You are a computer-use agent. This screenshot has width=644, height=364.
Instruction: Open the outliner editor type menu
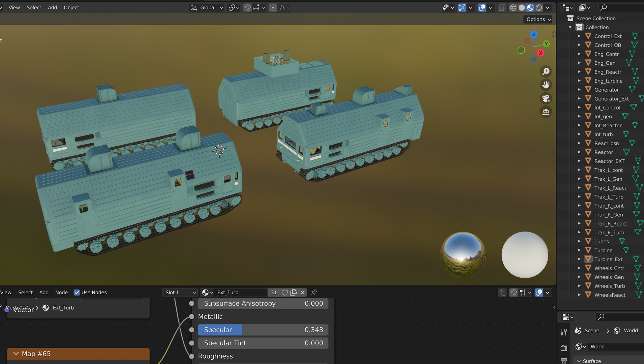click(568, 7)
